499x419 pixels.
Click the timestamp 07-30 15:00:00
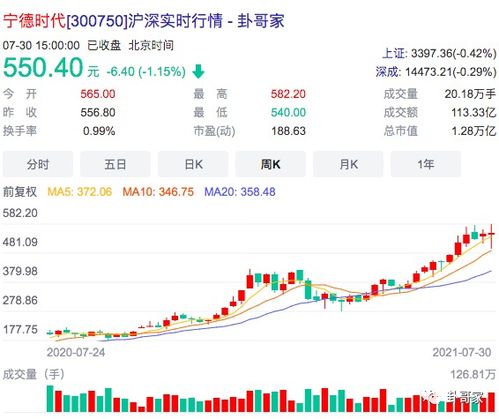(41, 45)
